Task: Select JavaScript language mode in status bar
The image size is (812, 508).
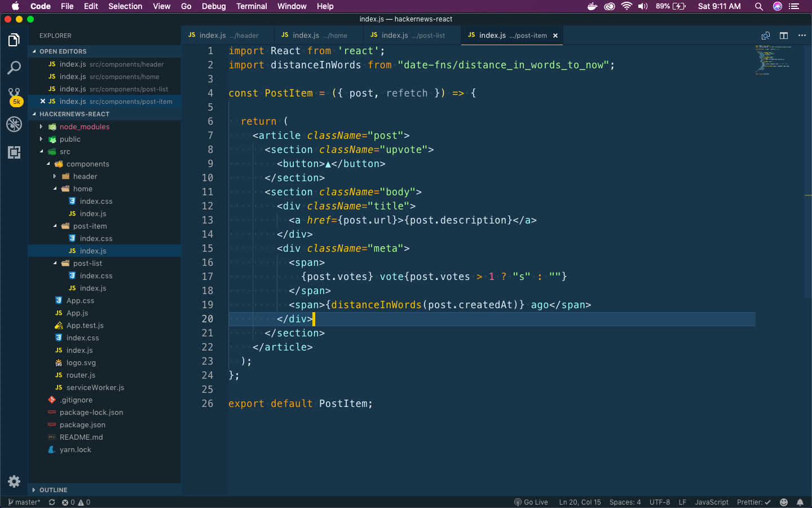Action: (x=712, y=502)
